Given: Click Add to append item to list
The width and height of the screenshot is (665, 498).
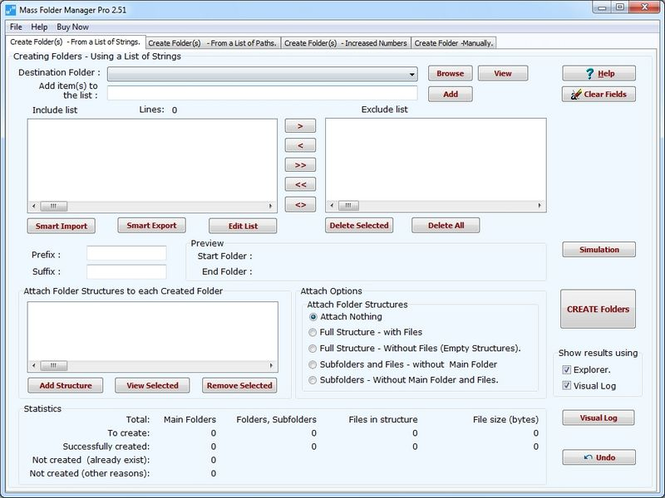Looking at the screenshot, I should pos(450,94).
